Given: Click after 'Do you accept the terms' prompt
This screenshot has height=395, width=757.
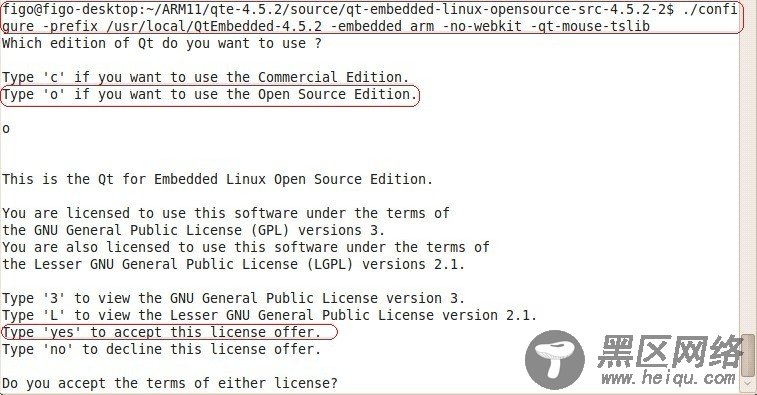Looking at the screenshot, I should (x=345, y=384).
